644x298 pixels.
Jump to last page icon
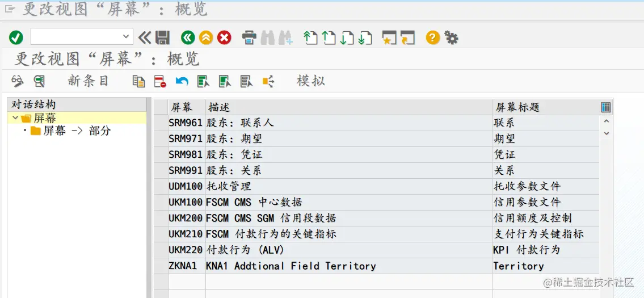click(365, 38)
